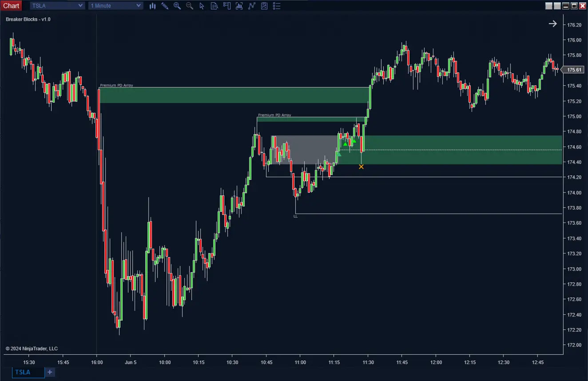Viewport: 588px width, 381px height.
Task: Open the strategies line graph icon
Action: pos(252,6)
